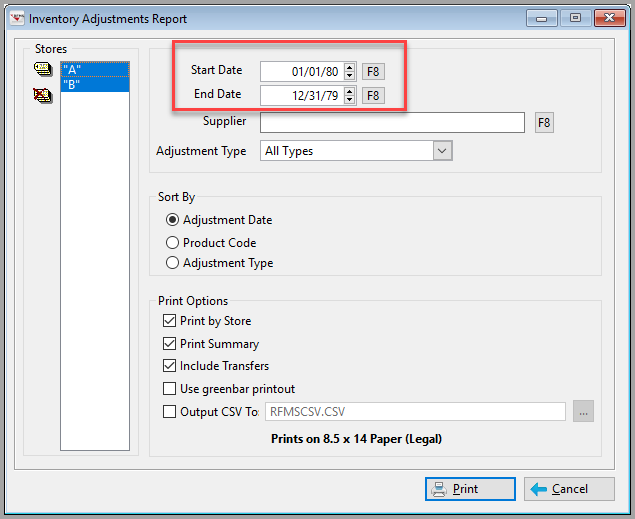Image resolution: width=635 pixels, height=519 pixels.
Task: Decrease End Date with the down spinner
Action: tap(349, 100)
